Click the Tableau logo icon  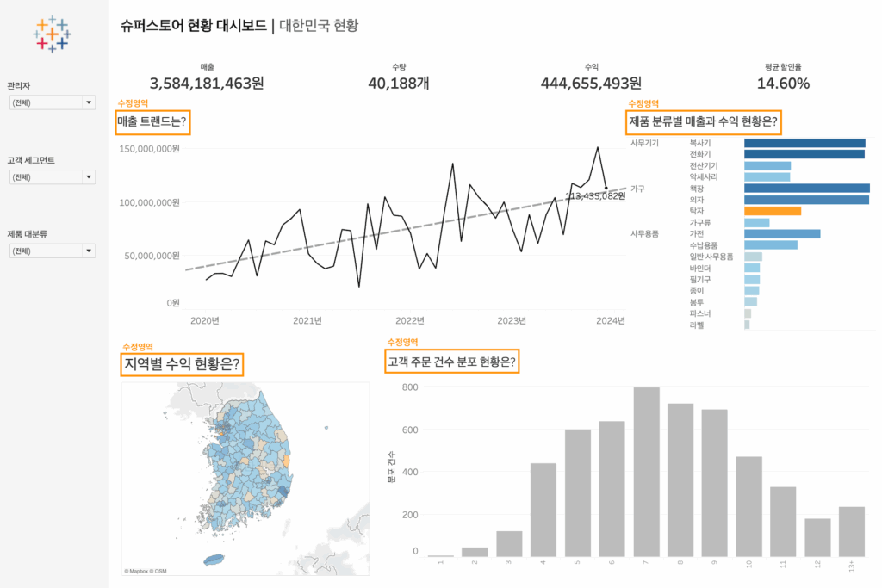click(x=52, y=34)
